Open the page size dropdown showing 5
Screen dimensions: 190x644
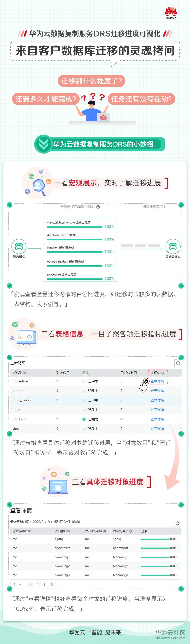[x=17, y=584]
